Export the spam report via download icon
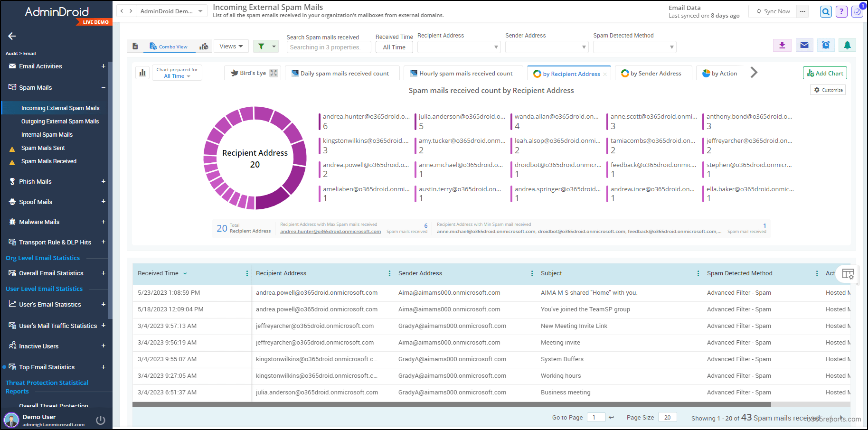This screenshot has width=868, height=430. 782,45
